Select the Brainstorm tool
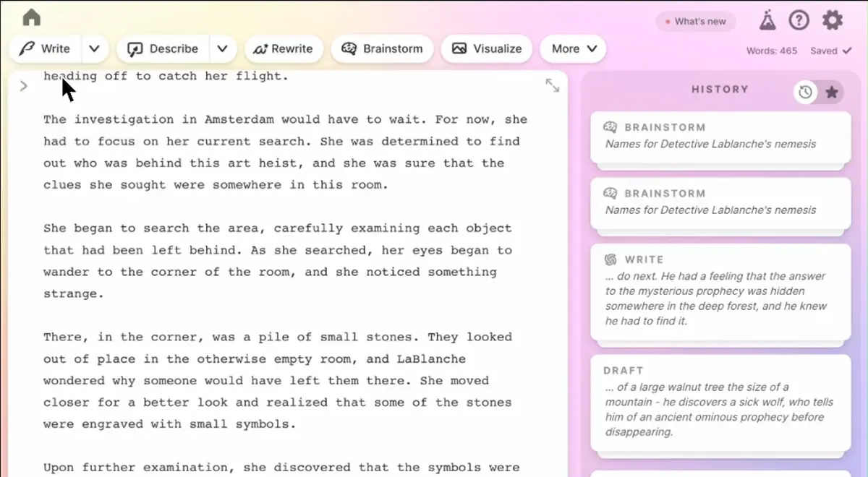This screenshot has height=477, width=868. [382, 48]
